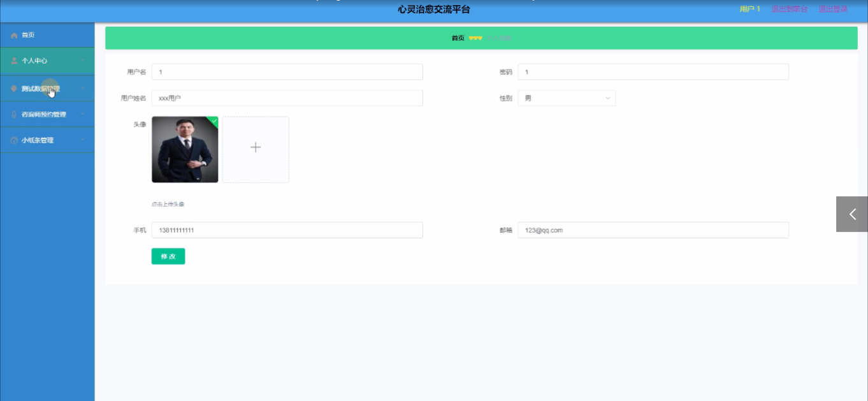
Task: Click the person icon for 个人中心
Action: pyautogui.click(x=14, y=61)
